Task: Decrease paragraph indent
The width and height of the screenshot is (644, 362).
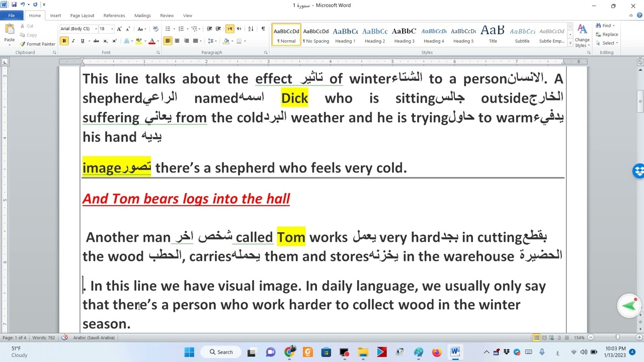Action: pos(210,29)
